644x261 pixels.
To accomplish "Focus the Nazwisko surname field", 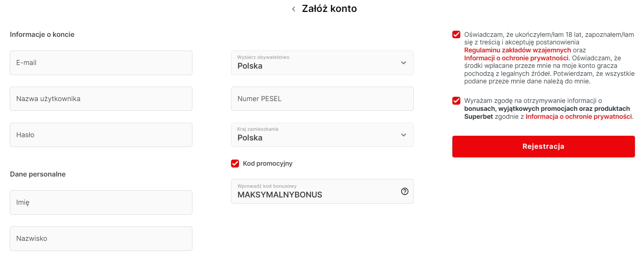I will [x=101, y=239].
